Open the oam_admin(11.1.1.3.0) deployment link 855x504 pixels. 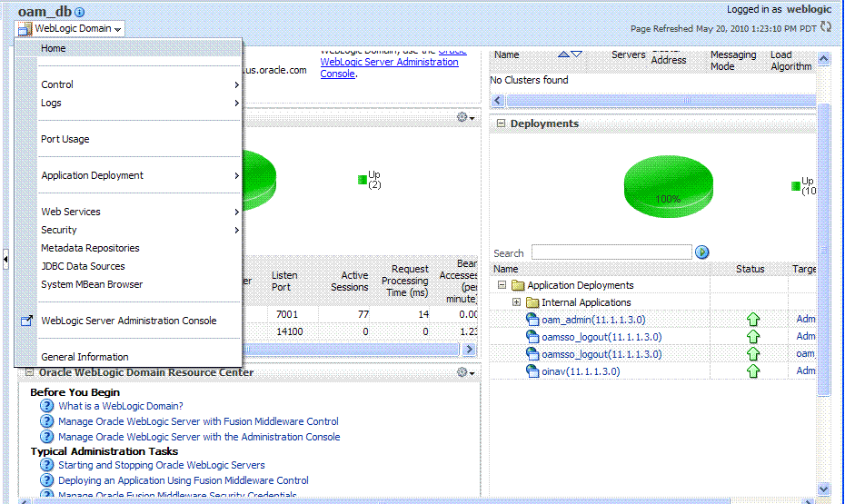[593, 320]
